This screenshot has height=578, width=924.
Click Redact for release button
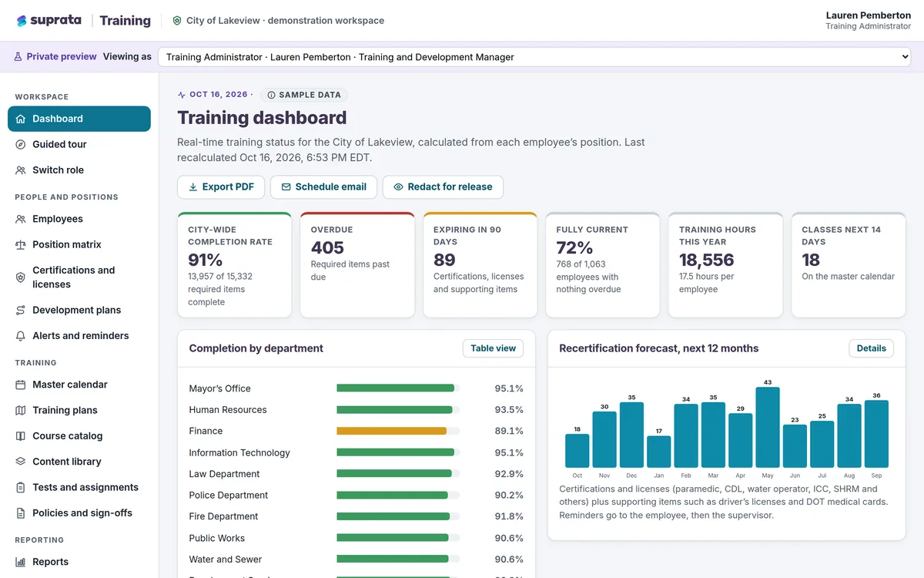(443, 187)
